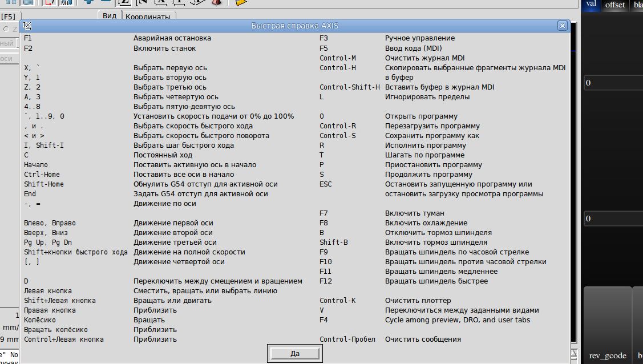Screen dimensions: 643x364
Task: Click the text 'Приостановить программу'
Action: [x=434, y=165]
